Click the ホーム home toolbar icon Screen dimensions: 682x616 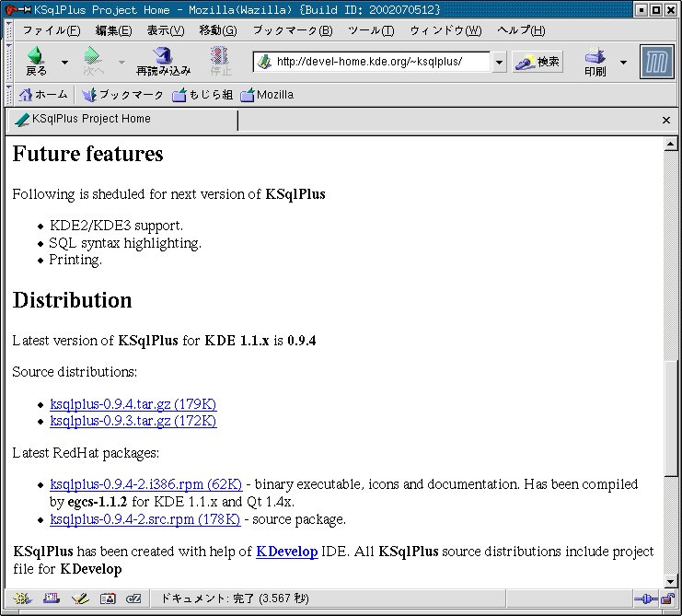(43, 95)
